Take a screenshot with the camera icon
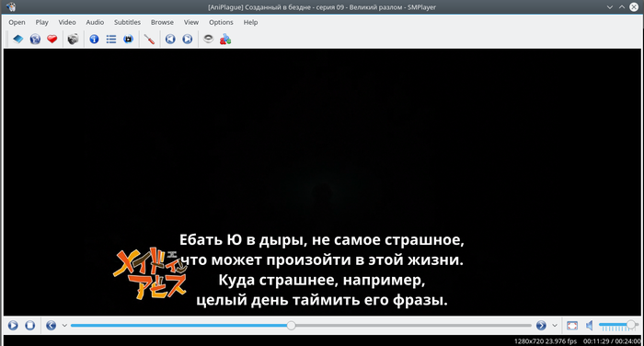This screenshot has width=644, height=346. coord(73,39)
